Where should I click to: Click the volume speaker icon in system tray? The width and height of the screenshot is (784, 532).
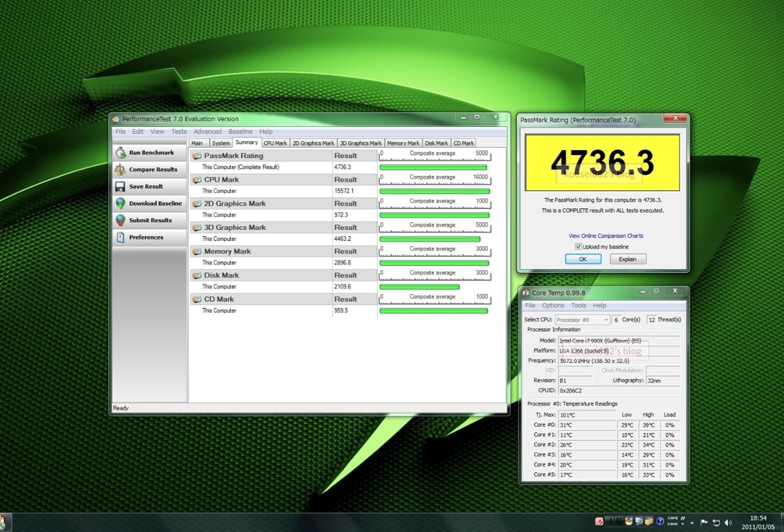(x=728, y=523)
